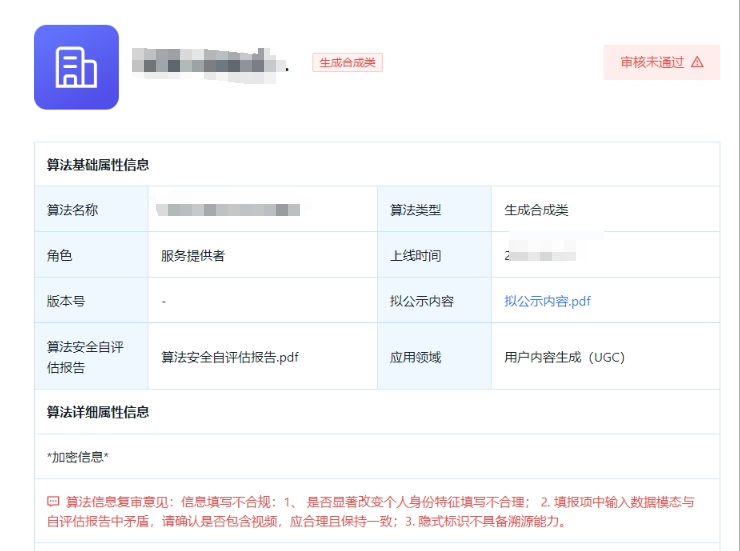Screen dimensions: 740x551
Task: Click the 上线时间 label cell
Action: pyautogui.click(x=435, y=255)
